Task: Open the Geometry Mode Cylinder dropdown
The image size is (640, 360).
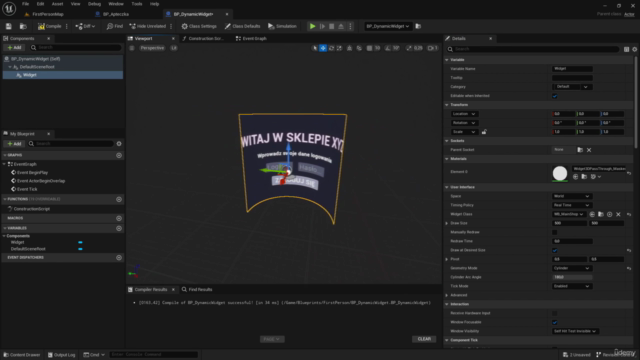Action: point(571,268)
